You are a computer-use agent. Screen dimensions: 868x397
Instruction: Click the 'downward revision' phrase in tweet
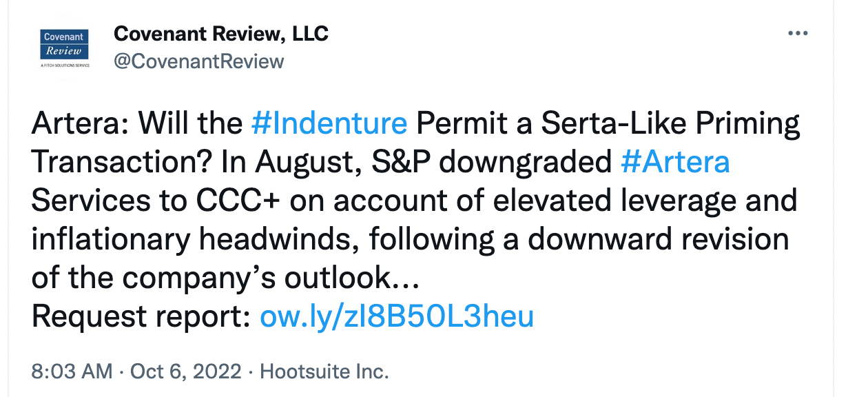tap(659, 240)
